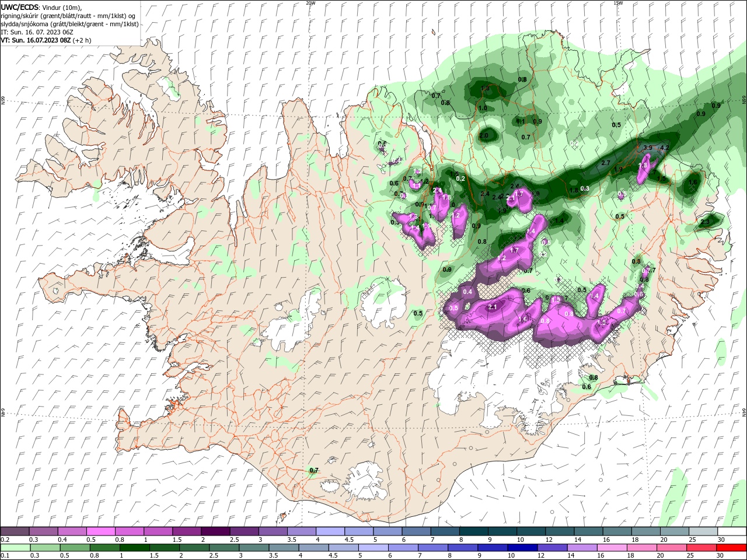Pick the light pink rain-scale swatch labeled 16
This screenshot has width=747, height=560.
point(612,548)
